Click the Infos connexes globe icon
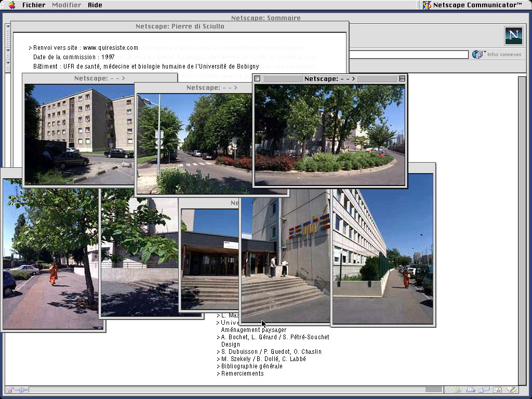The height and width of the screenshot is (399, 532). (476, 54)
